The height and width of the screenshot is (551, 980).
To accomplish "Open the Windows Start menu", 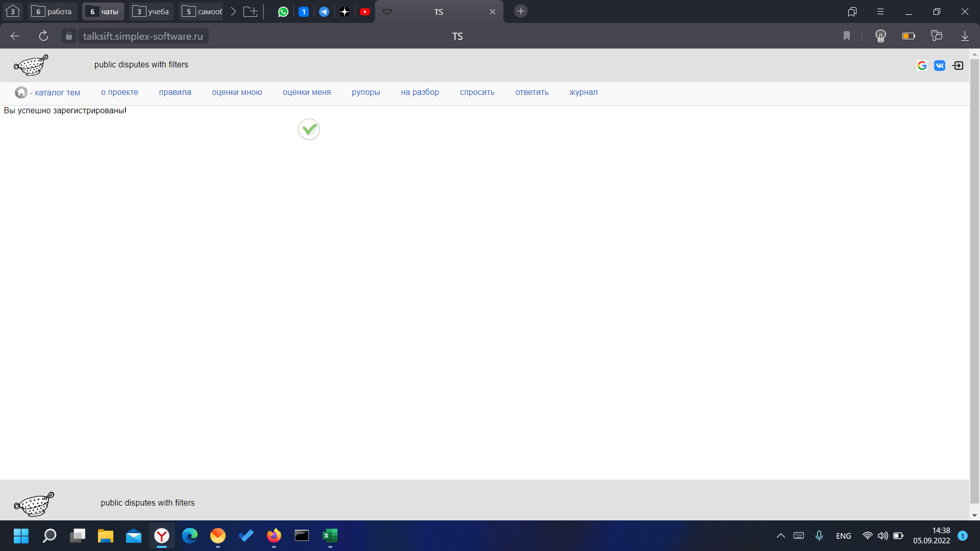I will (x=21, y=536).
